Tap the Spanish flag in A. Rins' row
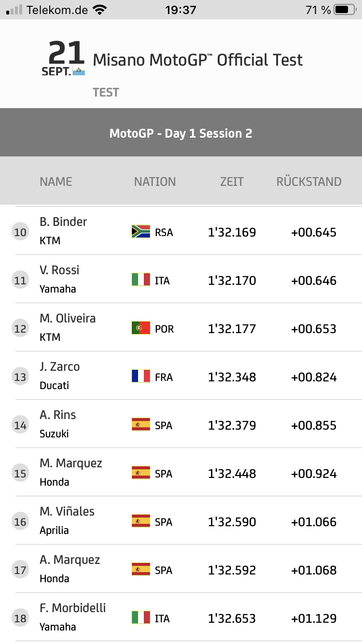The width and height of the screenshot is (362, 644). (x=141, y=425)
